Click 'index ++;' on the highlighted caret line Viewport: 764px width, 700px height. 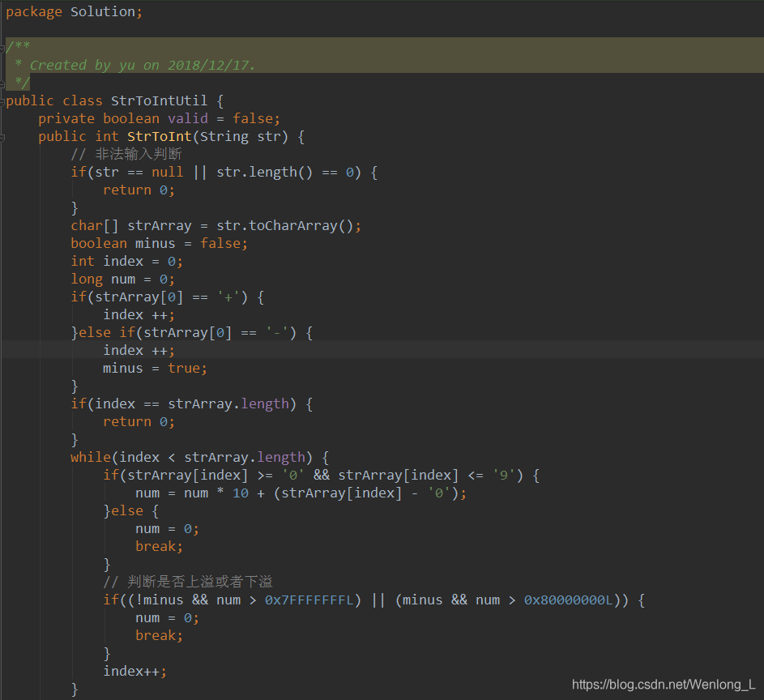[139, 350]
